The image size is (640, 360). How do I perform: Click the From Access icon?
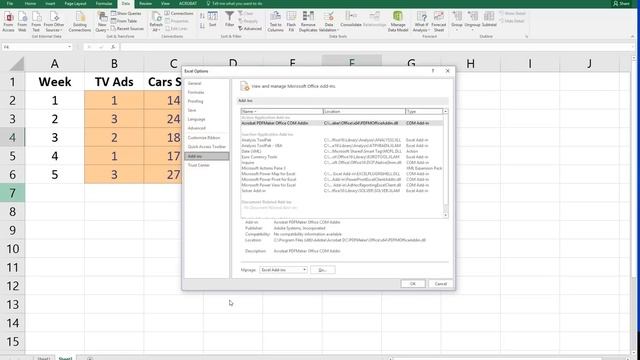pyautogui.click(x=9, y=21)
